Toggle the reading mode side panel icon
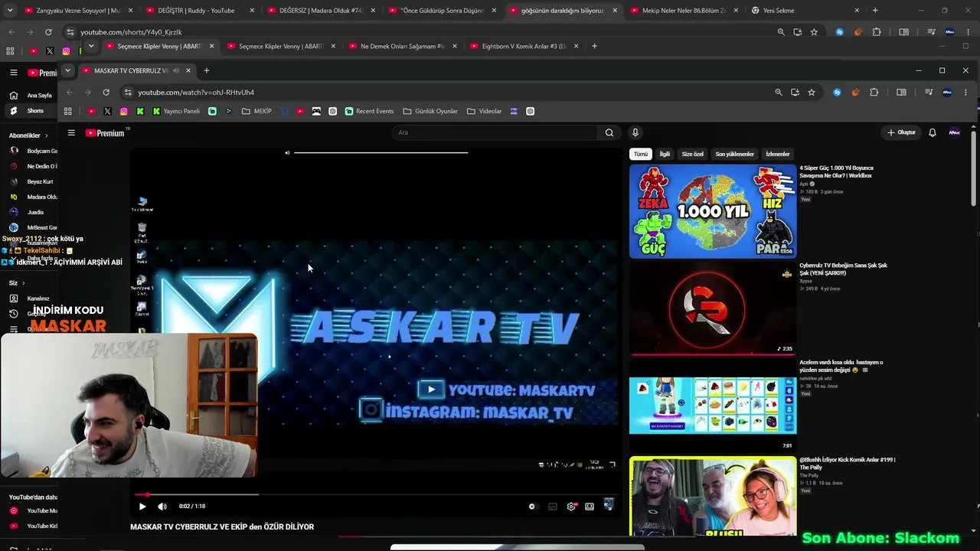Image resolution: width=980 pixels, height=551 pixels. [901, 93]
